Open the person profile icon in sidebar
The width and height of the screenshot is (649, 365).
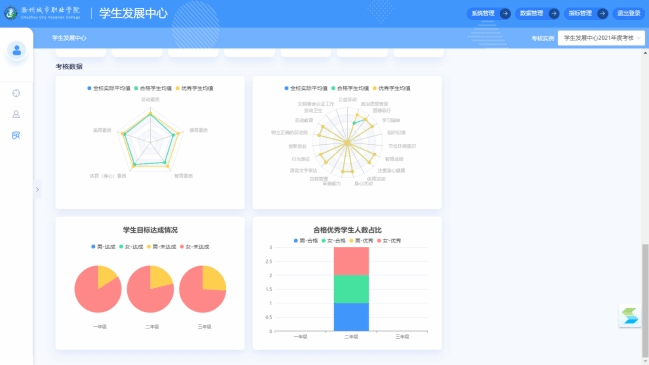coord(16,114)
